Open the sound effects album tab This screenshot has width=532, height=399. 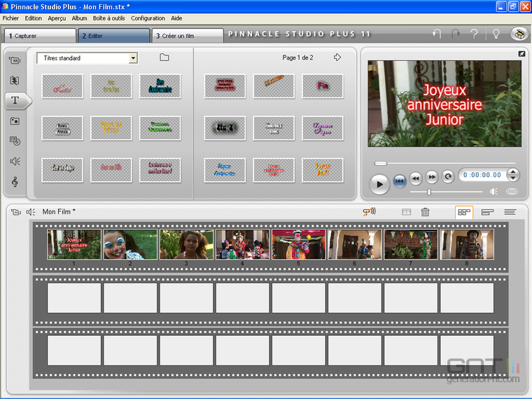tap(15, 161)
